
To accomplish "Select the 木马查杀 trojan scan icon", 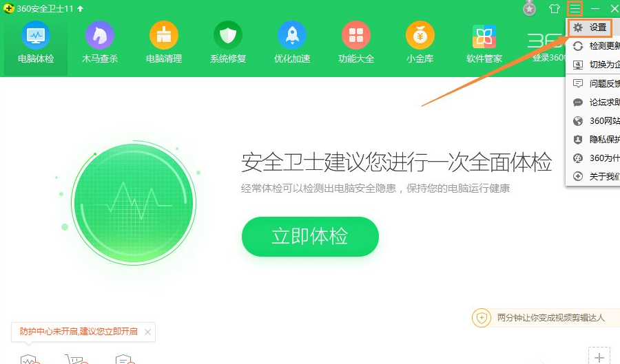I will point(100,36).
